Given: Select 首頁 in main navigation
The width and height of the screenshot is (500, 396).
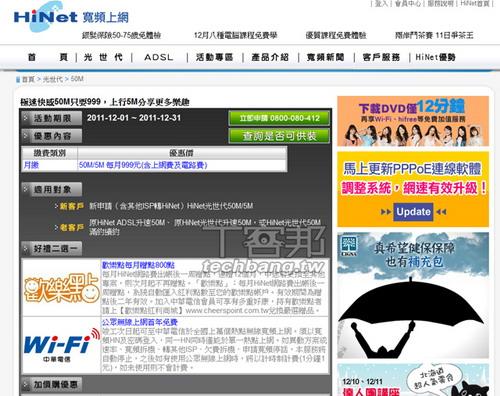Looking at the screenshot, I should point(48,57).
